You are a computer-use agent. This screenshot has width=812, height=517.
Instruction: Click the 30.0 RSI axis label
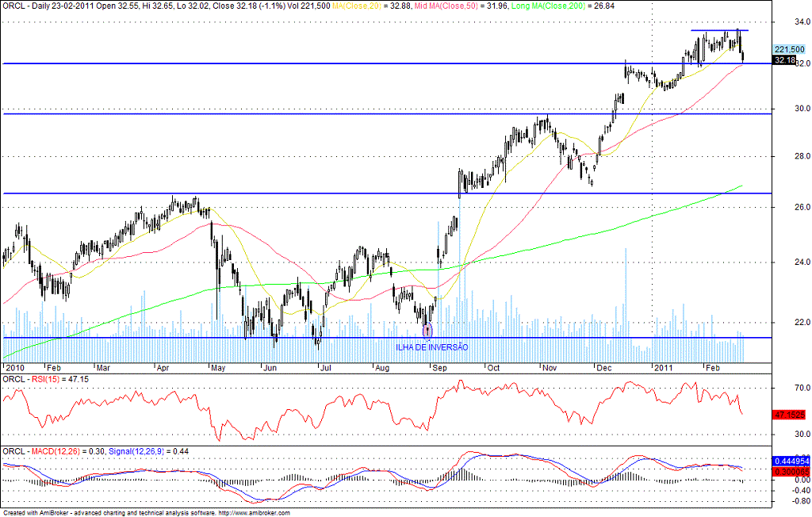click(802, 434)
